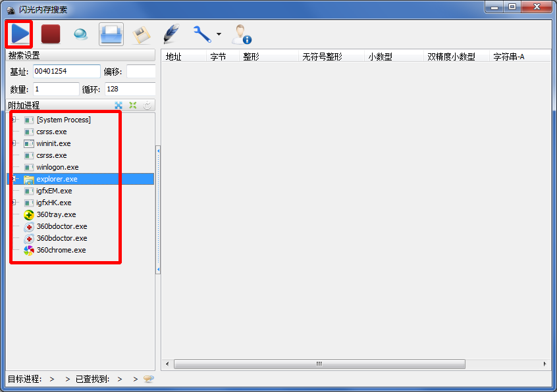Click the horizontal scrollbar thumb
The image size is (557, 392).
coord(319,364)
